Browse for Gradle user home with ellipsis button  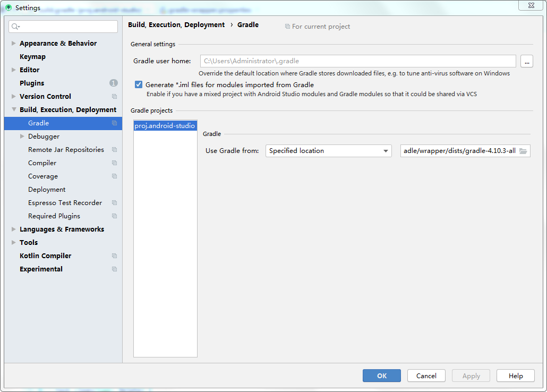[526, 62]
